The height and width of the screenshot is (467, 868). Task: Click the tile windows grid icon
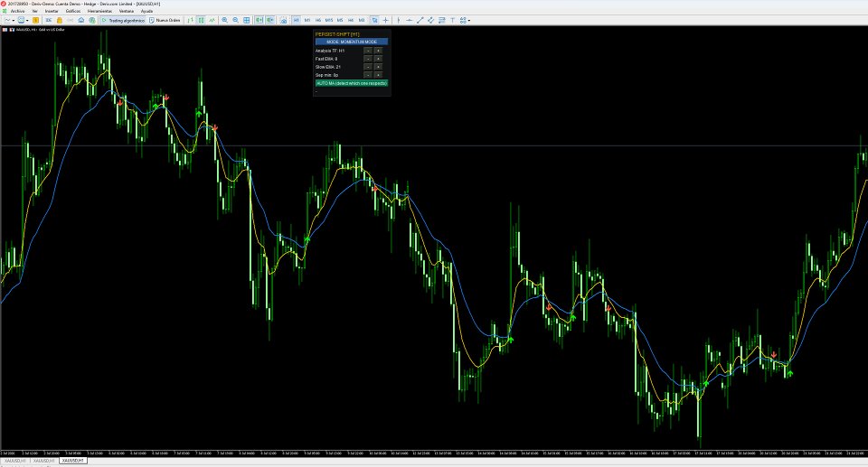pos(246,21)
